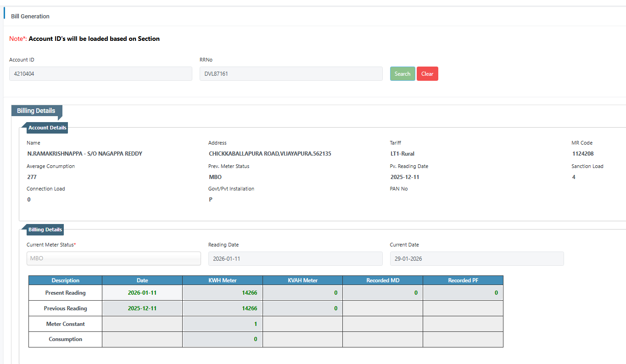Open the Current Meter Status dropdown
The height and width of the screenshot is (364, 626).
(114, 258)
